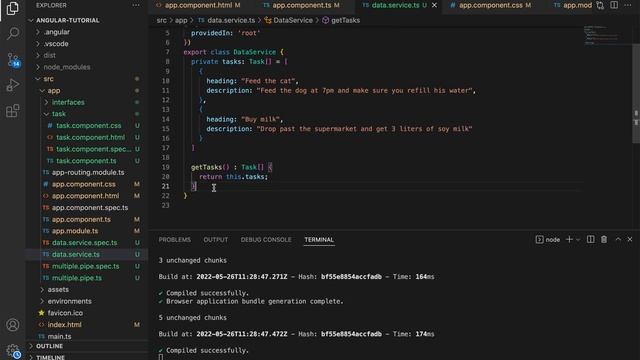Click data.service.ts breadcrumb segment
Image resolution: width=640 pixels, height=360 pixels.
tap(227, 20)
